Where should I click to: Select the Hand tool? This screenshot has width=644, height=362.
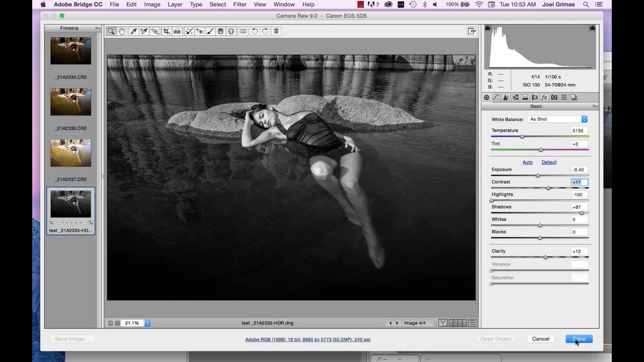122,31
